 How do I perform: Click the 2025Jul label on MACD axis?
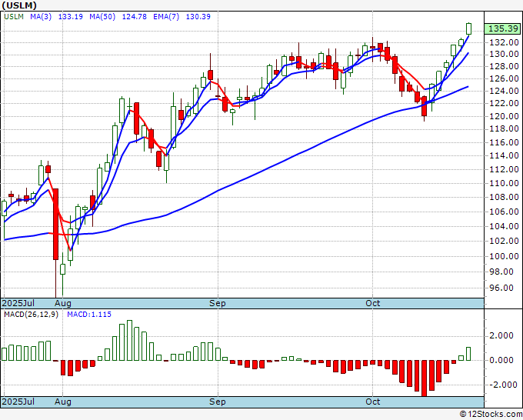coord(18,402)
